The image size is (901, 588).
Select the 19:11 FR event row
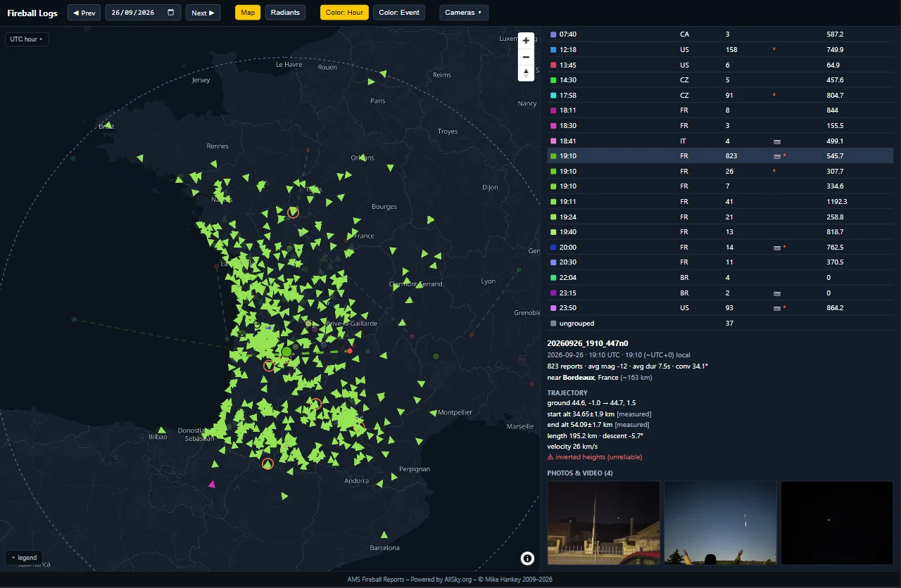click(x=720, y=202)
